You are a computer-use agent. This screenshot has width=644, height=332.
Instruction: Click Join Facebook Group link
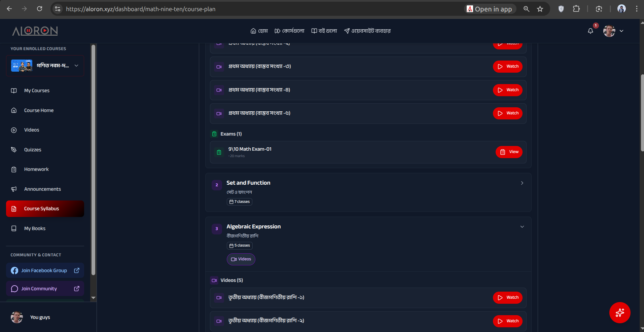pyautogui.click(x=45, y=270)
